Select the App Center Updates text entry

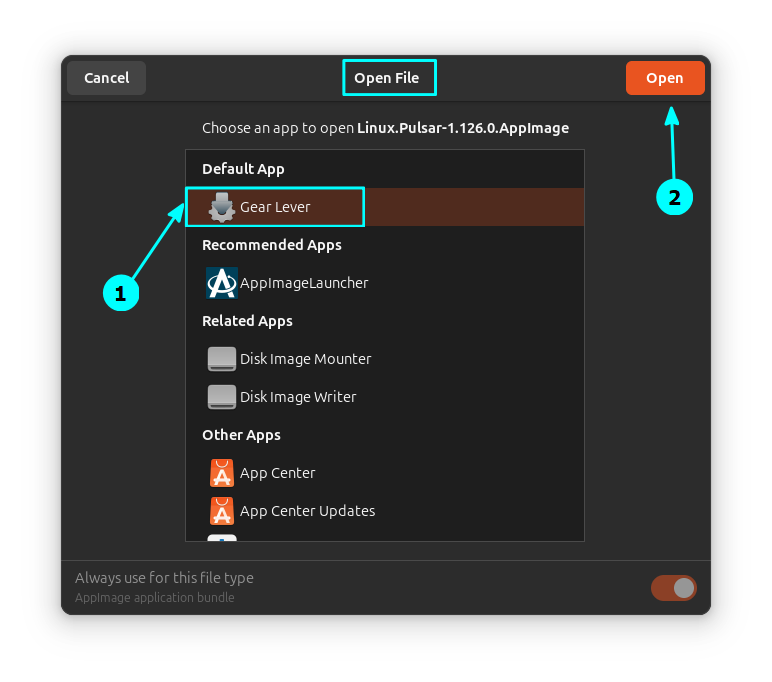307,511
